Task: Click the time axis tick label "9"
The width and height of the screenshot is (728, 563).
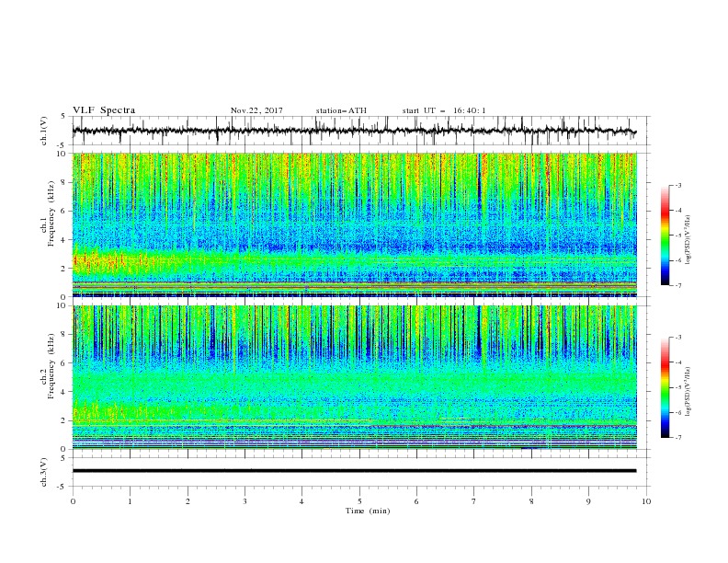Action: [588, 501]
